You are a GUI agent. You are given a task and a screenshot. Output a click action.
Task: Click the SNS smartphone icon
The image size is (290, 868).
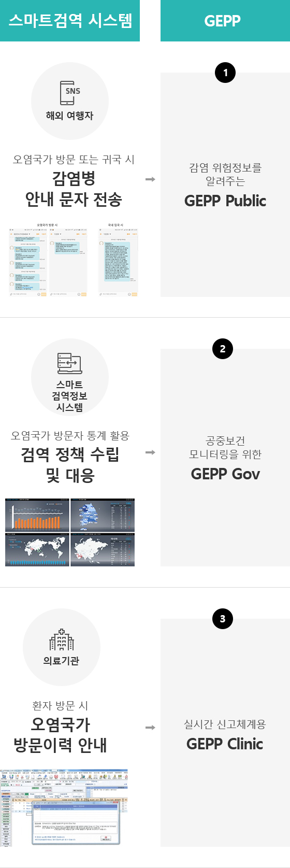tap(70, 94)
